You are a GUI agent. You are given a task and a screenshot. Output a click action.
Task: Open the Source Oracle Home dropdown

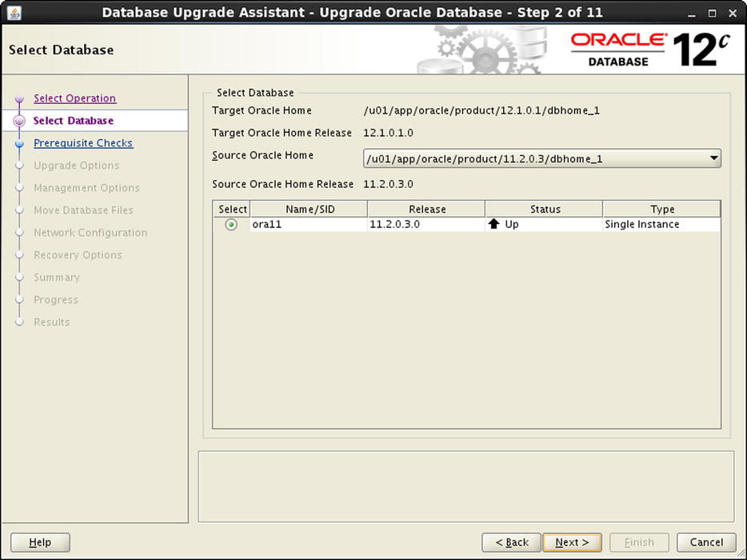tap(542, 158)
